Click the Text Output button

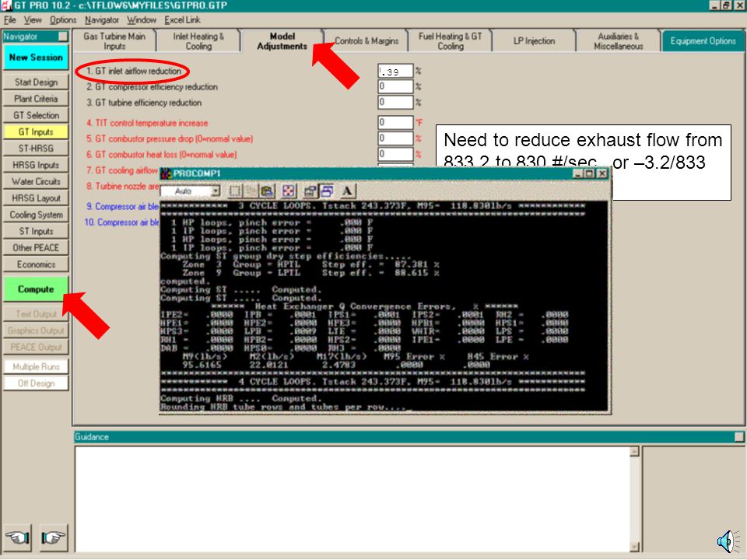[x=36, y=313]
